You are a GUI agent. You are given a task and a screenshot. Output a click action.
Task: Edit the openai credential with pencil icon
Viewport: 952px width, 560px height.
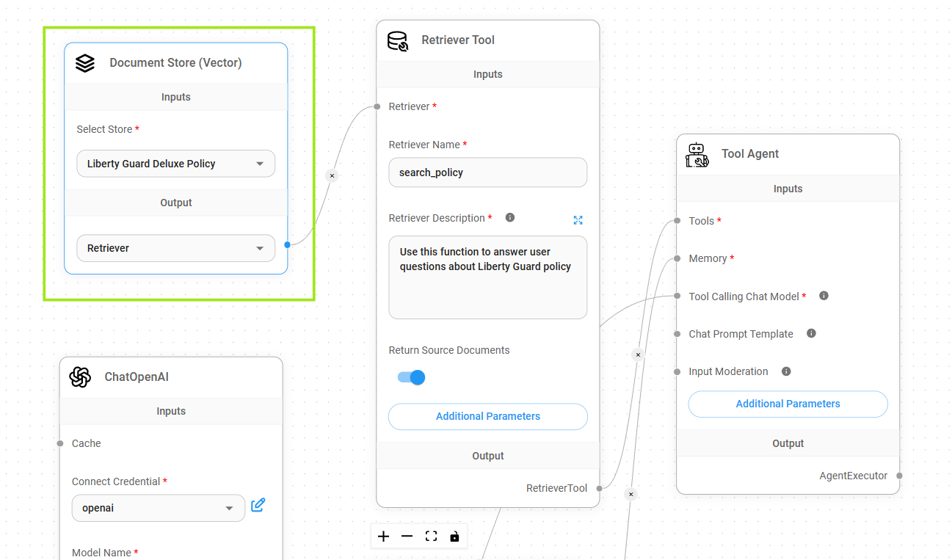point(258,505)
